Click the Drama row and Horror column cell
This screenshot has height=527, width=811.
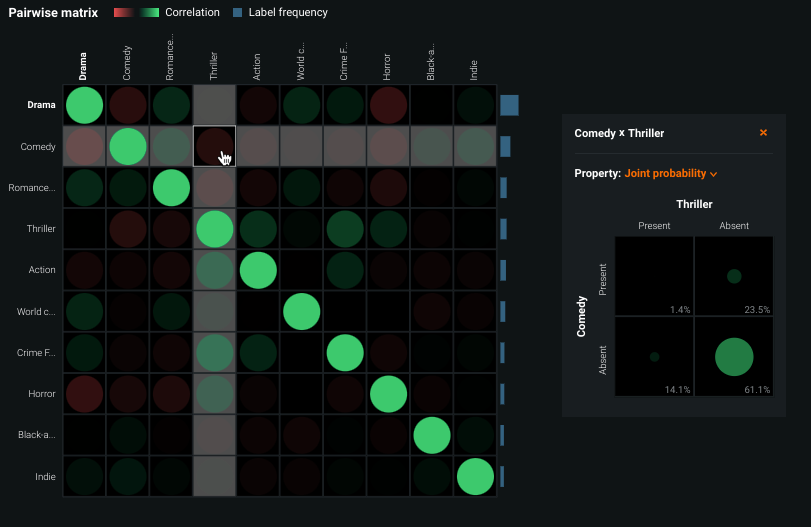coord(388,105)
